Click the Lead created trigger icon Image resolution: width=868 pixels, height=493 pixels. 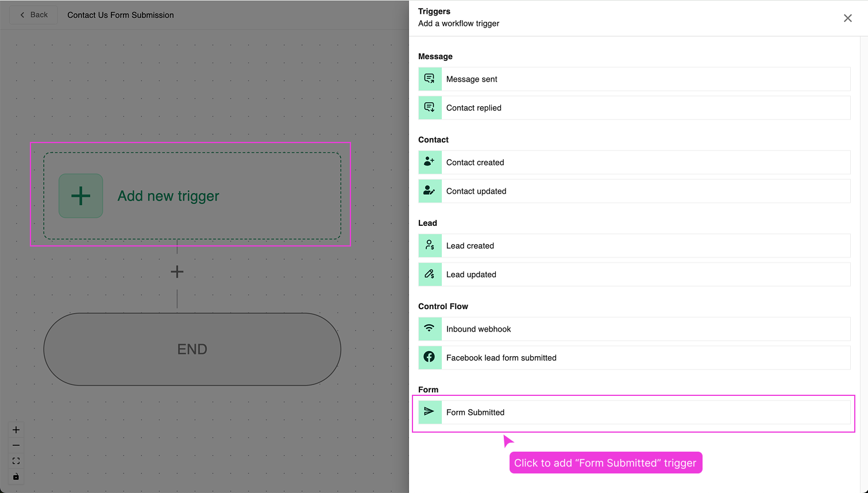pos(430,245)
